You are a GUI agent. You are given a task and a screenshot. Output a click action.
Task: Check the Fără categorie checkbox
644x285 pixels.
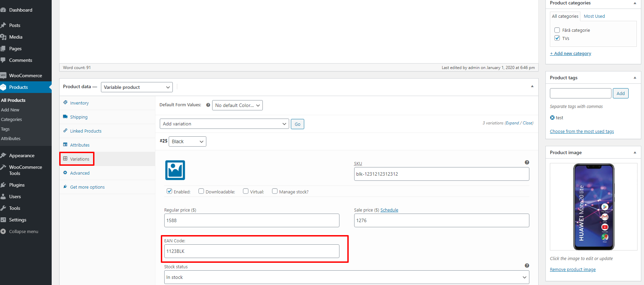point(557,30)
